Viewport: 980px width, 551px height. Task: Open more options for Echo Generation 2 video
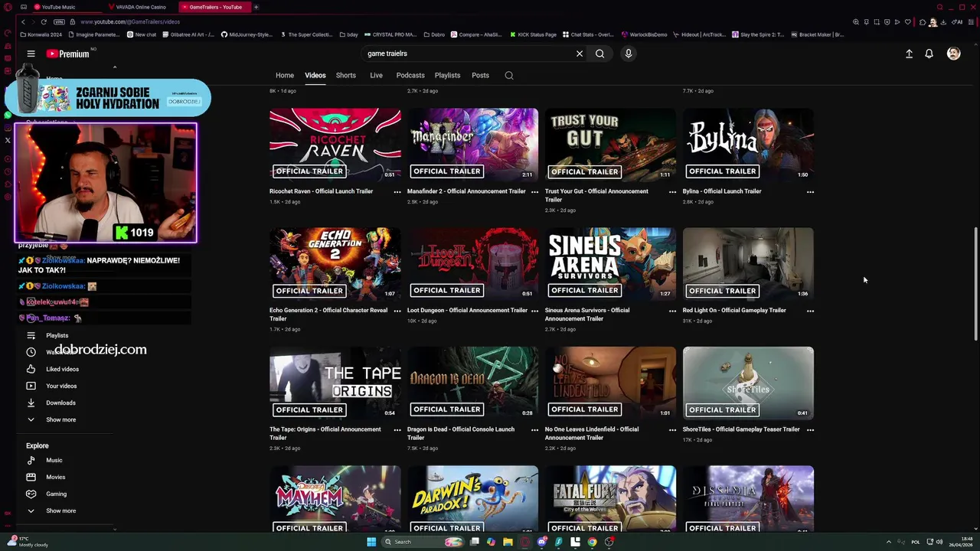click(397, 311)
